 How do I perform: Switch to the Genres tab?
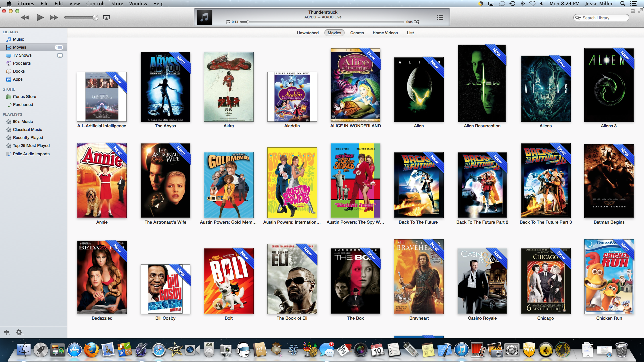coord(357,33)
